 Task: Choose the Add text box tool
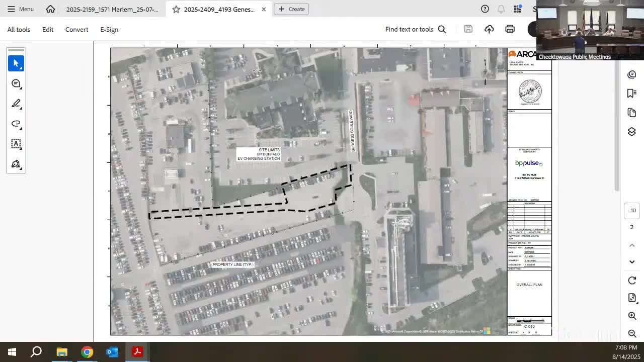tap(16, 144)
